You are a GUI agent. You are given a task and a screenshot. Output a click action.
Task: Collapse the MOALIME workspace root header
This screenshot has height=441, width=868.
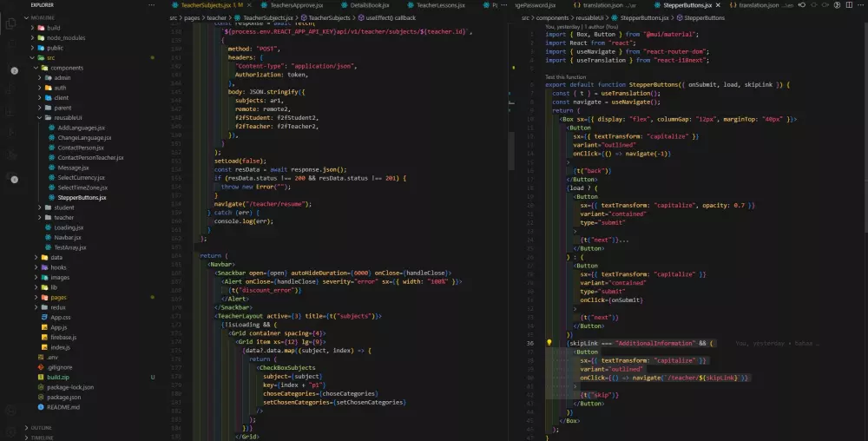click(x=42, y=17)
